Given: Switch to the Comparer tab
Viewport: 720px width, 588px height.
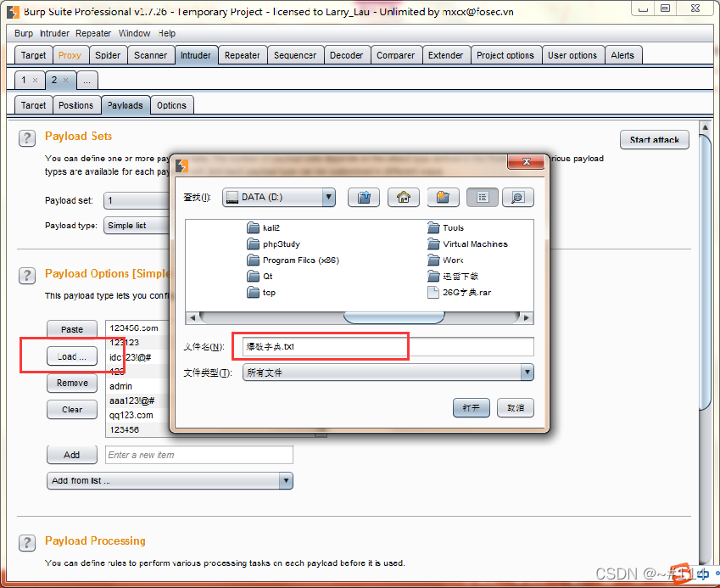Looking at the screenshot, I should pos(395,56).
